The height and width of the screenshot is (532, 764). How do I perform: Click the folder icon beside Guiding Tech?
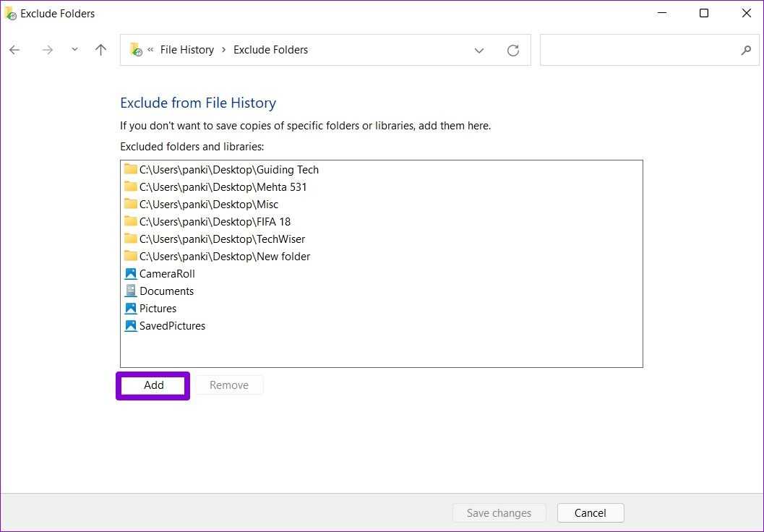pyautogui.click(x=130, y=170)
